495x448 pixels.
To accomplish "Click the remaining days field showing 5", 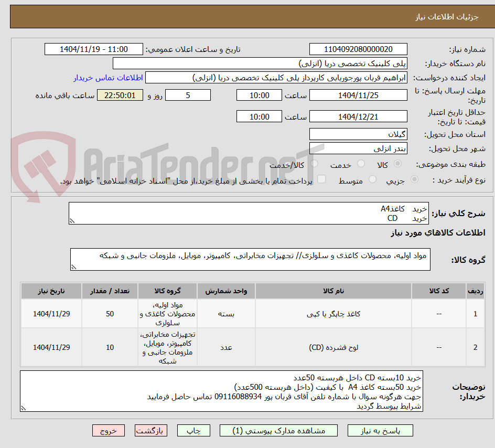I will [188, 95].
